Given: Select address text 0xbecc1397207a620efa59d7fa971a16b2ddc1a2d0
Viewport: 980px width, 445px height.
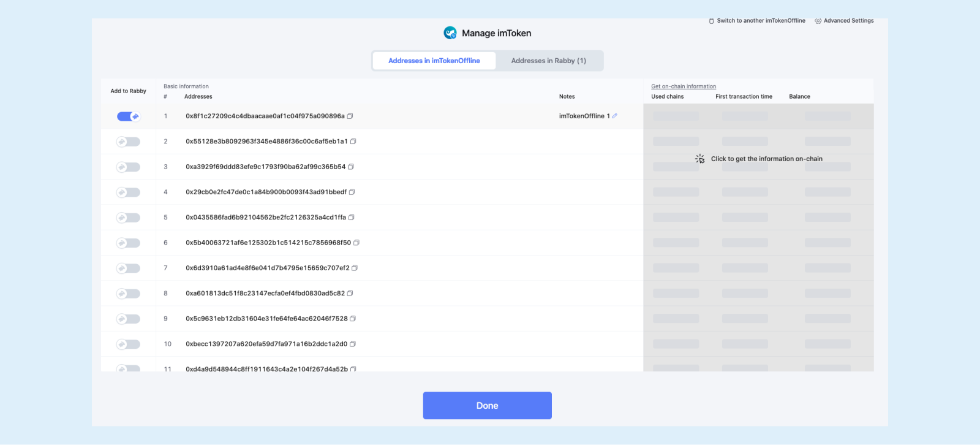Looking at the screenshot, I should click(x=266, y=344).
